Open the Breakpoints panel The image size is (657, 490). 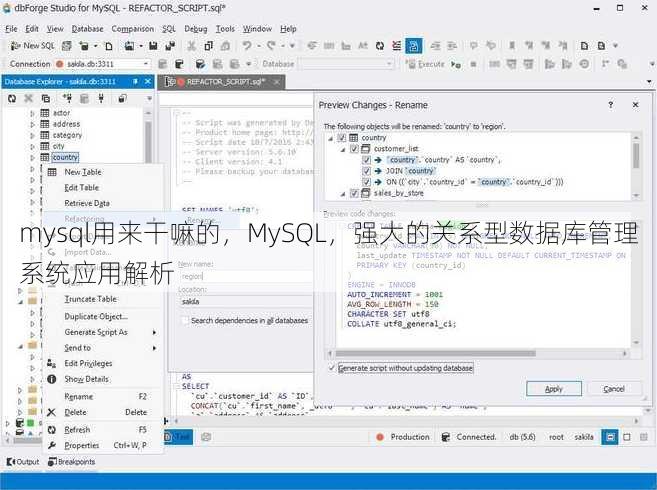72,461
